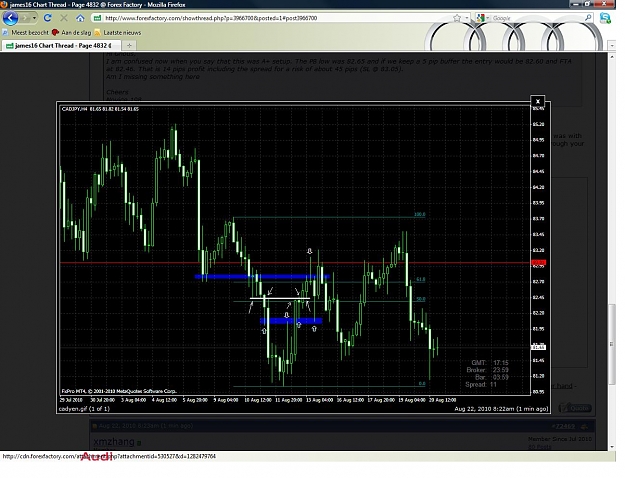
Task: Click the 61.8 Fibonacci level label
Action: coord(421,279)
